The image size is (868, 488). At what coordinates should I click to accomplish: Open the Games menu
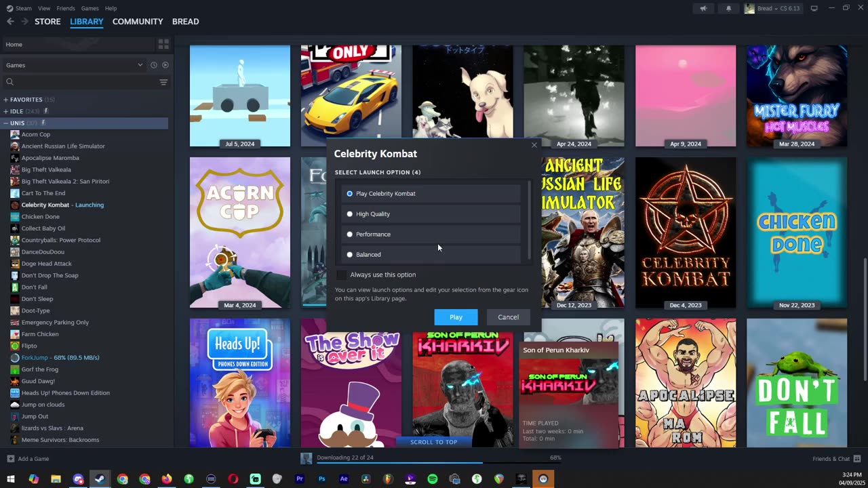(90, 8)
